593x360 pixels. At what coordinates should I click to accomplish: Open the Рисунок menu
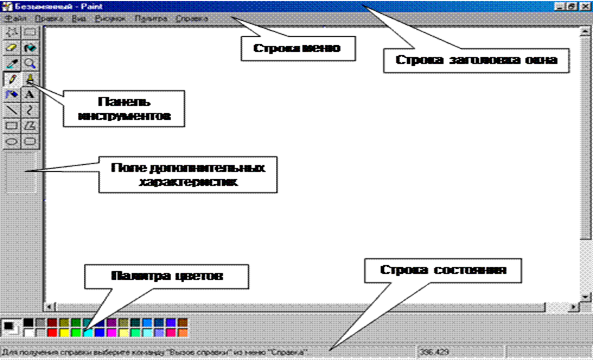pyautogui.click(x=110, y=18)
